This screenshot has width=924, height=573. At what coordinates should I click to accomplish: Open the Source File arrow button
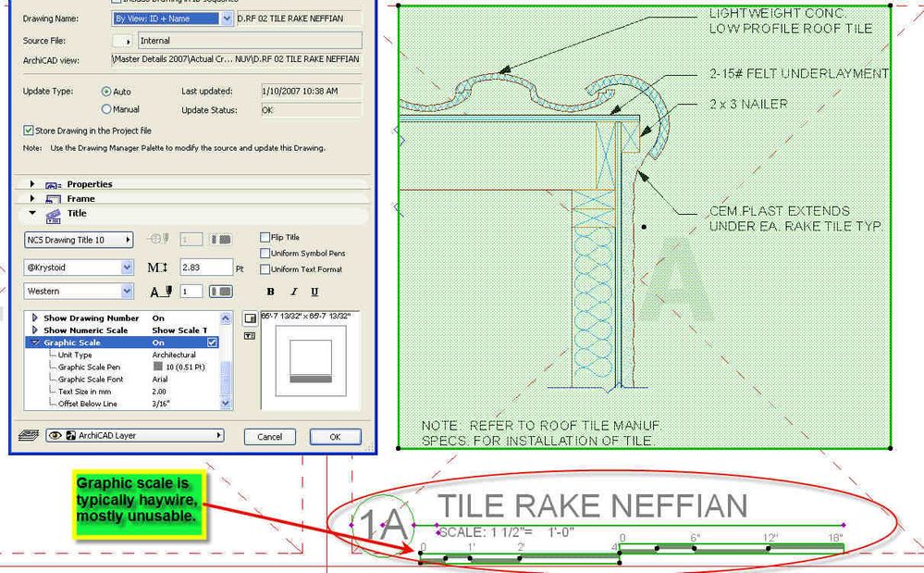(123, 42)
